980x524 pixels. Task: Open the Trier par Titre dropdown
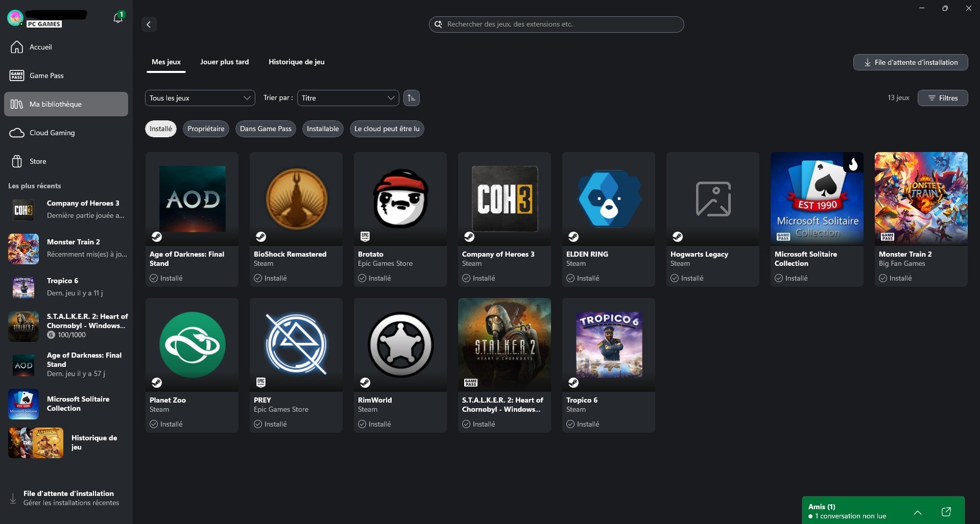(348, 98)
